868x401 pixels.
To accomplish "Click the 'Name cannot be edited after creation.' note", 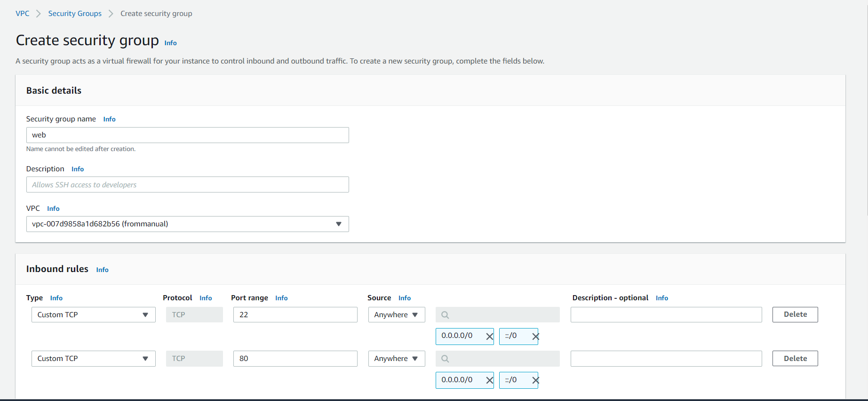I will point(81,149).
